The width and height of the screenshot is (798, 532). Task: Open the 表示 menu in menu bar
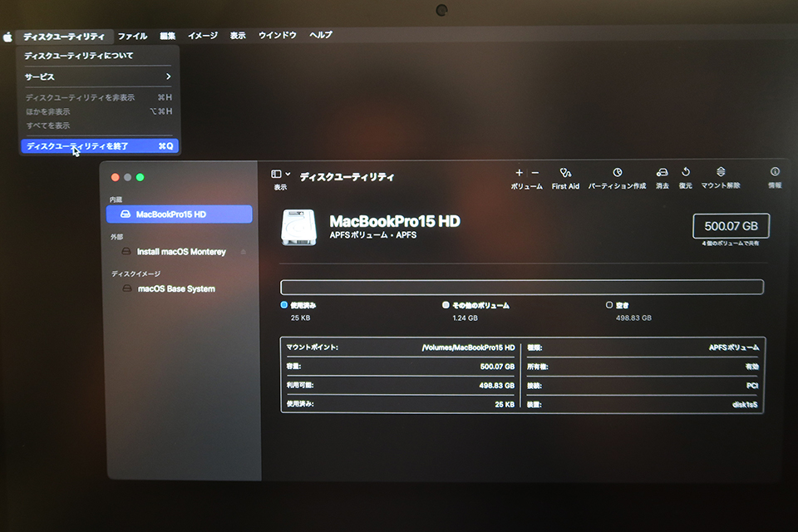point(238,36)
